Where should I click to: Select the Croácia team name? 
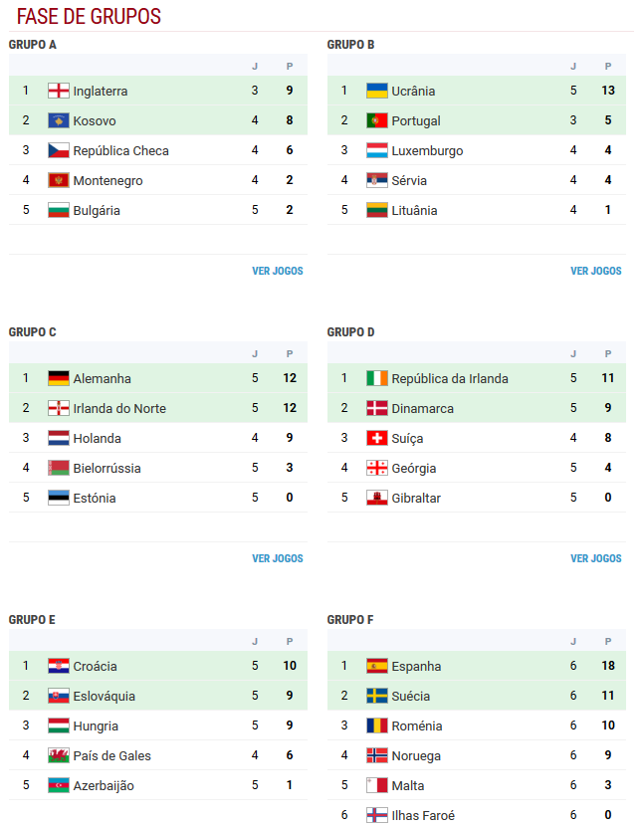[96, 666]
